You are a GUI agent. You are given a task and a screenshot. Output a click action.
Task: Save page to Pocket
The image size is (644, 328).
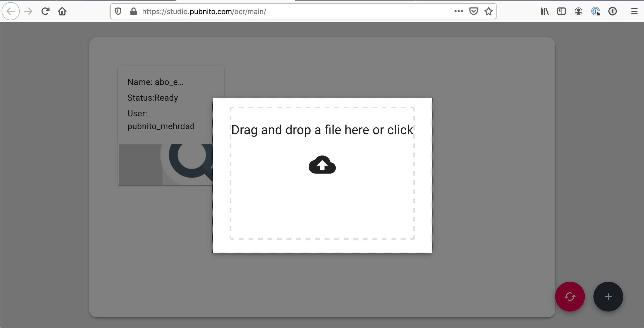pos(474,11)
